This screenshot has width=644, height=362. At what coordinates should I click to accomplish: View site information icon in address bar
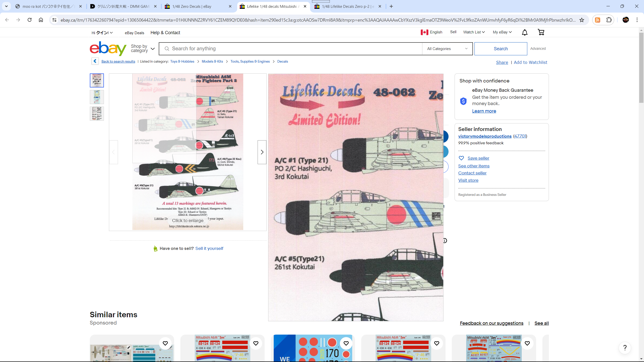point(54,20)
